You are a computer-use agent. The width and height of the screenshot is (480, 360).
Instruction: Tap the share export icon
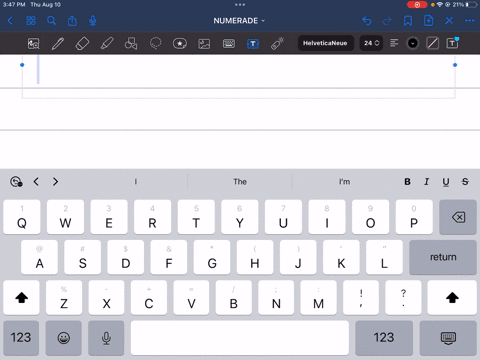point(72,21)
